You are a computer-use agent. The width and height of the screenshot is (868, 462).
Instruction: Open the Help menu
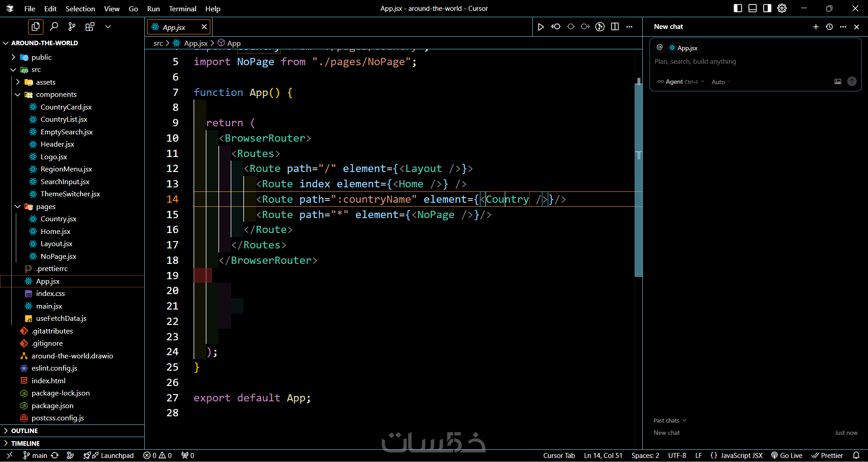tap(213, 9)
